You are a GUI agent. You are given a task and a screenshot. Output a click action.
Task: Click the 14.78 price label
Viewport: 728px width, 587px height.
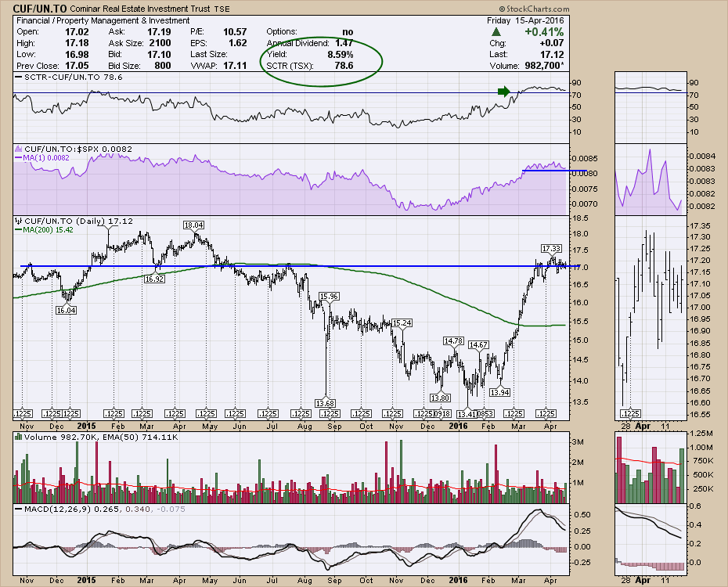pyautogui.click(x=453, y=341)
